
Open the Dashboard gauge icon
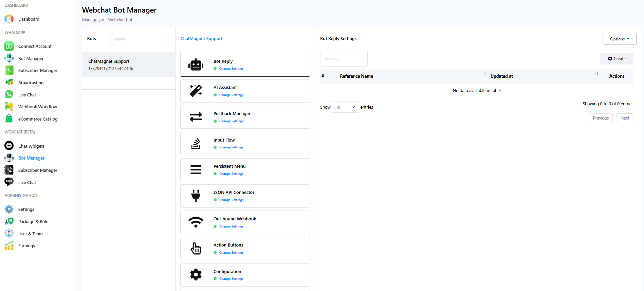click(x=9, y=19)
